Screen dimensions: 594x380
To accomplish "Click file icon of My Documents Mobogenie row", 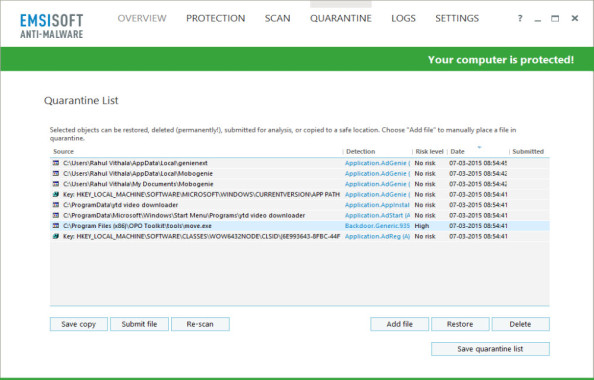I will [56, 184].
